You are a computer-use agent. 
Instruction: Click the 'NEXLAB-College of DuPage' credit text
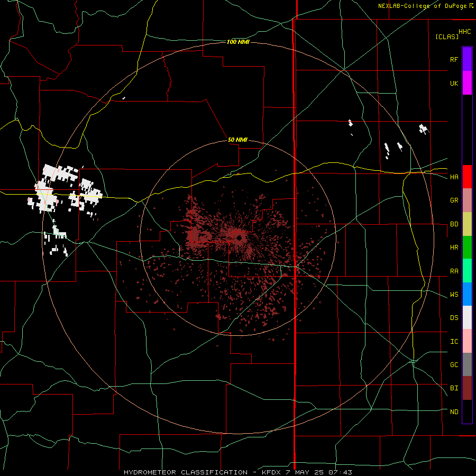coord(422,6)
